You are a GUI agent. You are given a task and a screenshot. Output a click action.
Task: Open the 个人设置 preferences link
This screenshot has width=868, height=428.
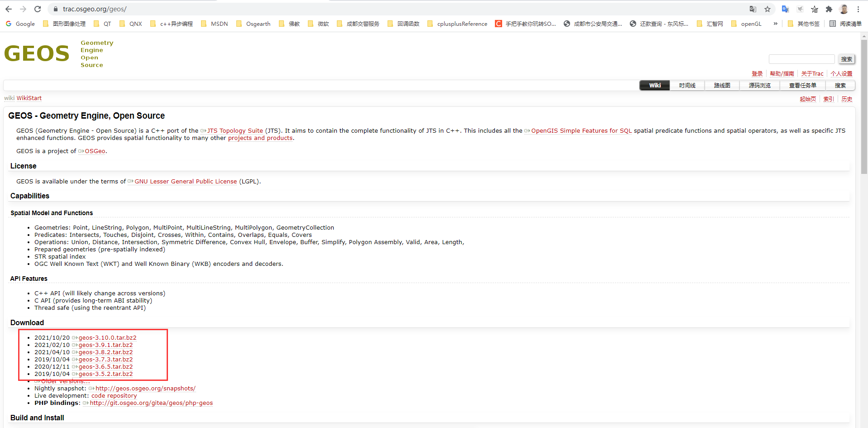pos(841,74)
